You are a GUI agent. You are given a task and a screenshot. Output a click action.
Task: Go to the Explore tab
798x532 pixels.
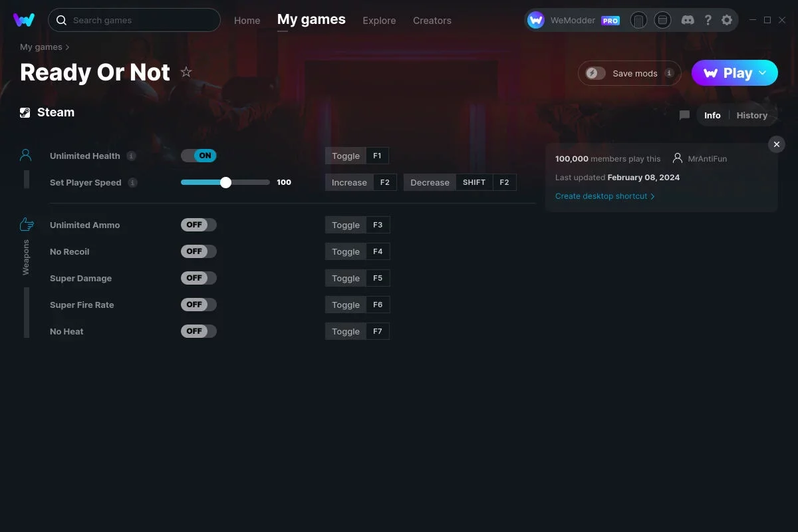pyautogui.click(x=379, y=21)
